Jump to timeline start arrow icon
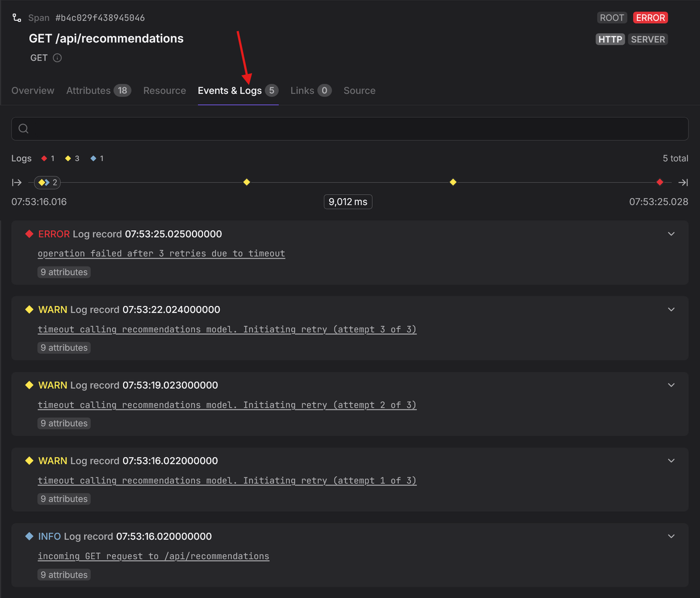 pyautogui.click(x=17, y=182)
